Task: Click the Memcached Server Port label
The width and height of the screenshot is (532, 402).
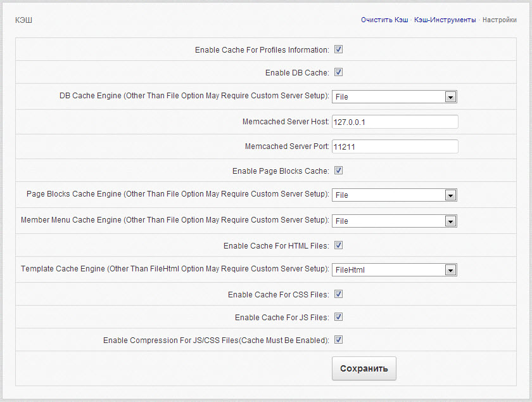Action: (x=286, y=146)
